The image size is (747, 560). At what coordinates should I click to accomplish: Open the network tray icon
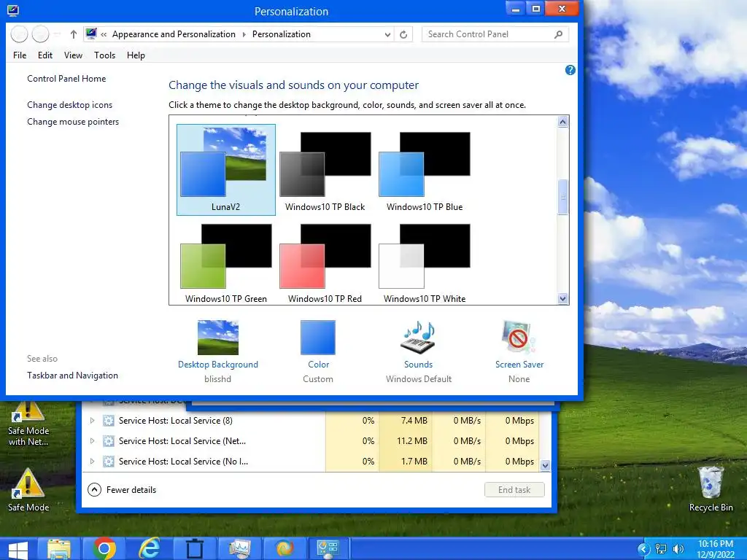pyautogui.click(x=661, y=549)
